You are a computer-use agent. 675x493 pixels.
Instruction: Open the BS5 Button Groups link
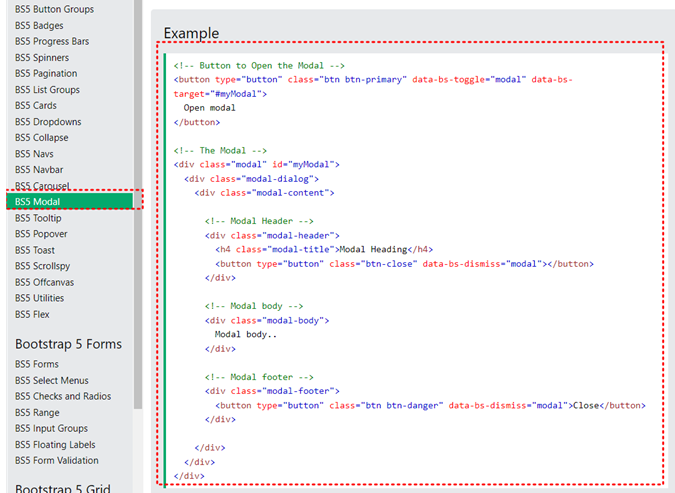[x=54, y=9]
